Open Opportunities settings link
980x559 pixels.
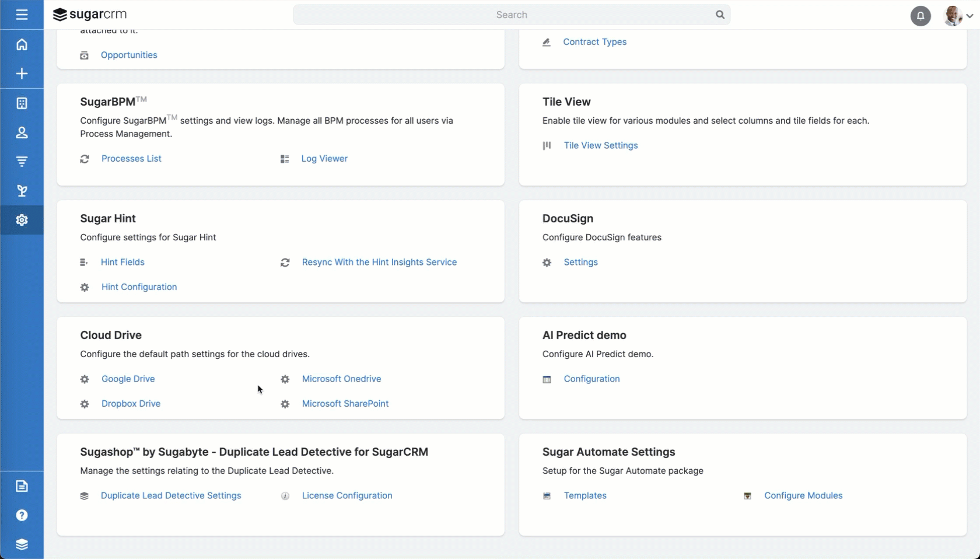129,55
